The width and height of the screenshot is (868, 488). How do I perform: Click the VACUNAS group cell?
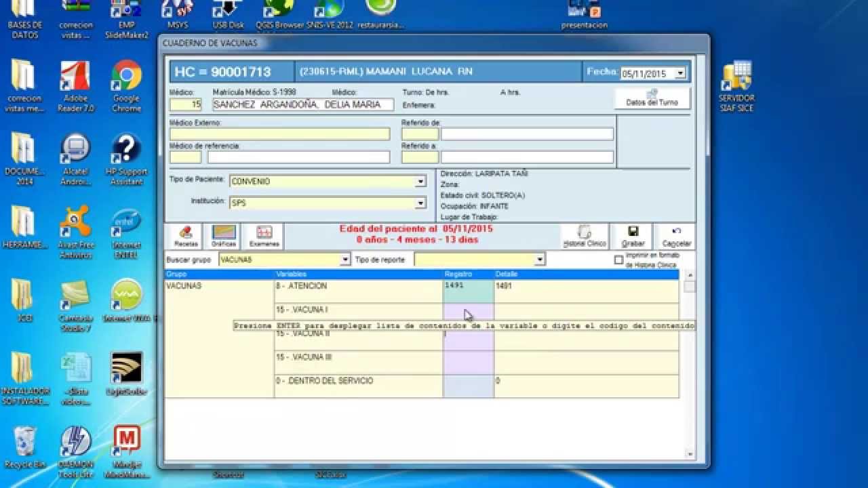[219, 339]
